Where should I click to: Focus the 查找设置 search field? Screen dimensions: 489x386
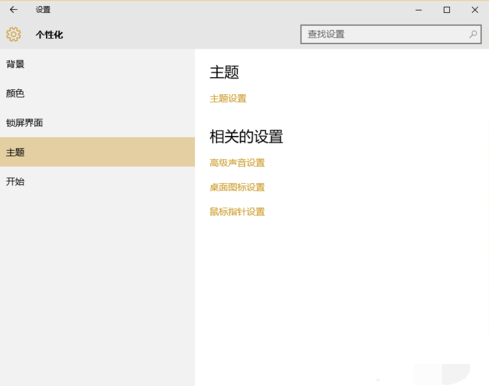(x=391, y=34)
